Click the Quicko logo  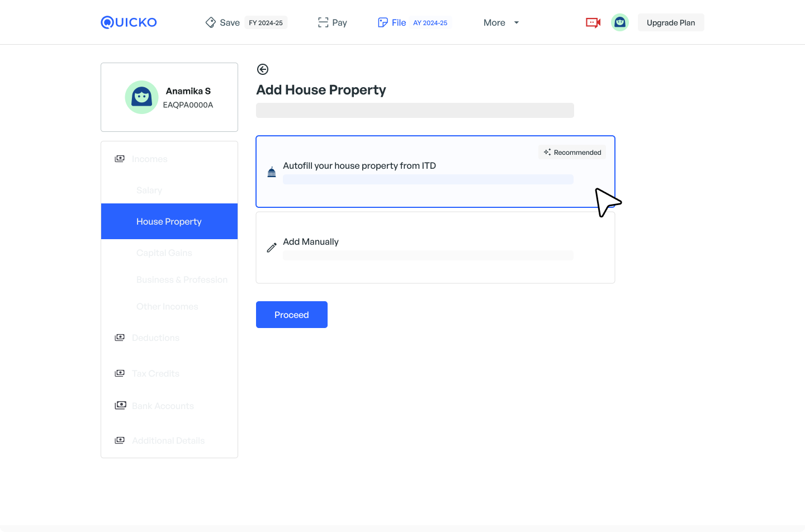coord(129,22)
